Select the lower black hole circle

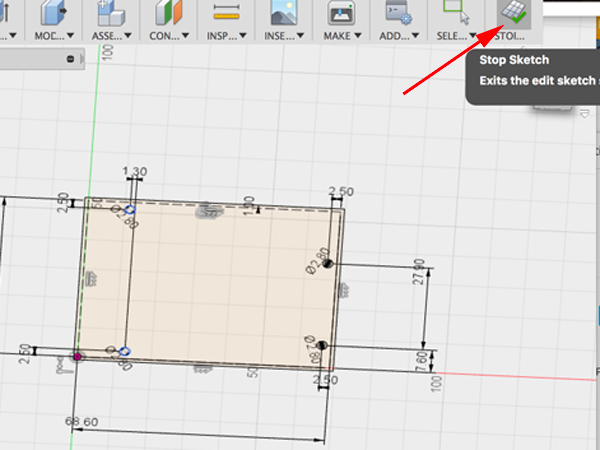(x=322, y=346)
